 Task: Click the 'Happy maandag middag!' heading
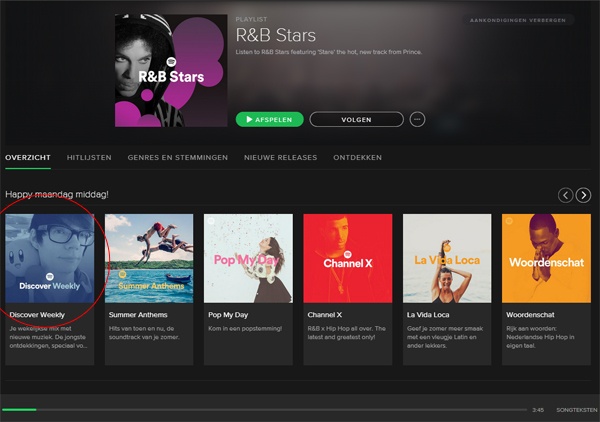coord(57,194)
